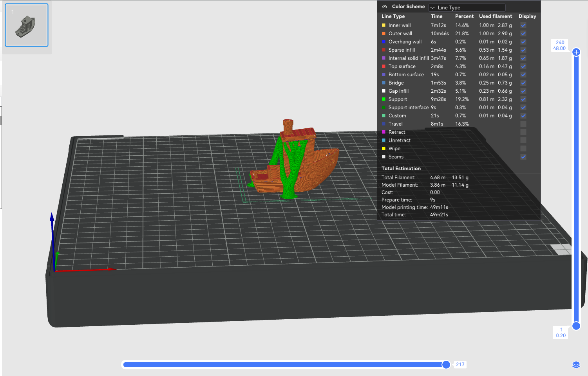Uncheck the Support display checkbox

[x=523, y=99]
